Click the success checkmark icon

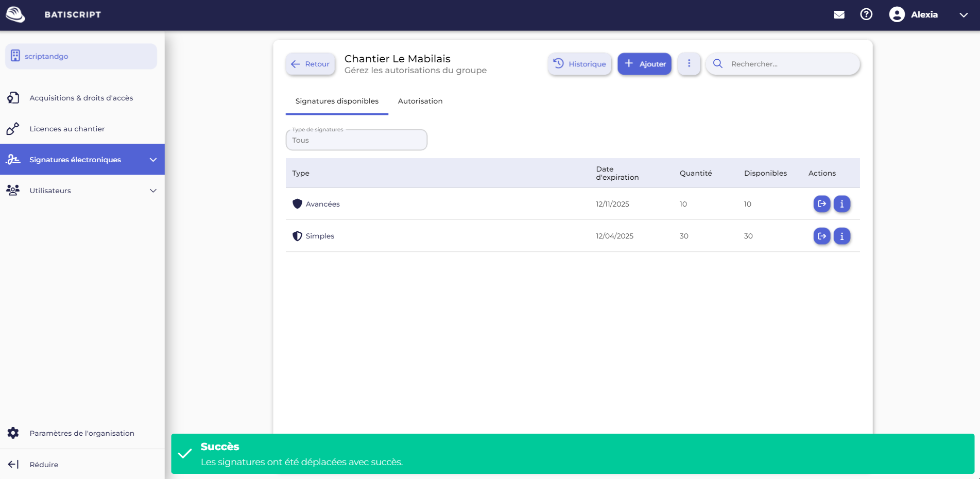pyautogui.click(x=185, y=454)
